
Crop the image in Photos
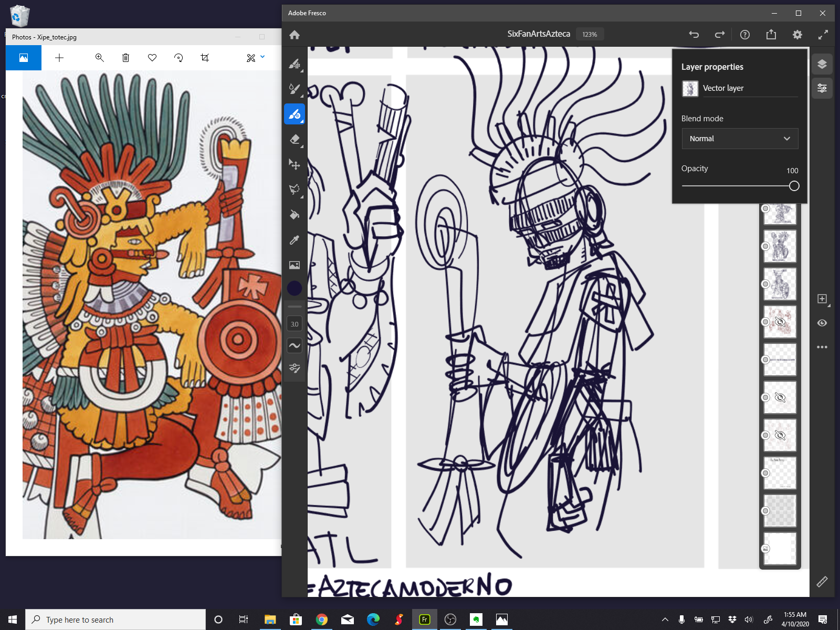(205, 58)
